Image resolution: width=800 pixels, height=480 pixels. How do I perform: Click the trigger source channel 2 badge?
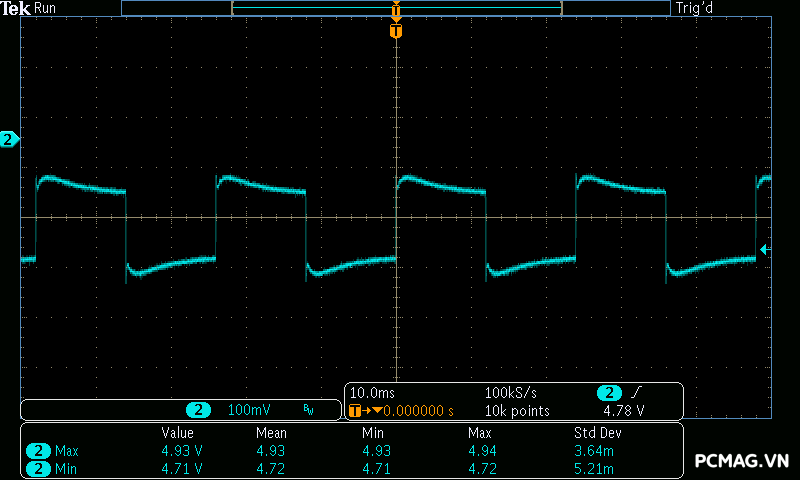(608, 393)
